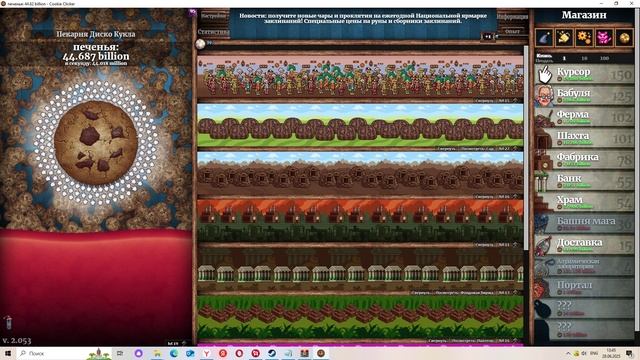Buy the gear and cookie upgrade
Viewport: 640px width, 360px height.
pyautogui.click(x=584, y=38)
